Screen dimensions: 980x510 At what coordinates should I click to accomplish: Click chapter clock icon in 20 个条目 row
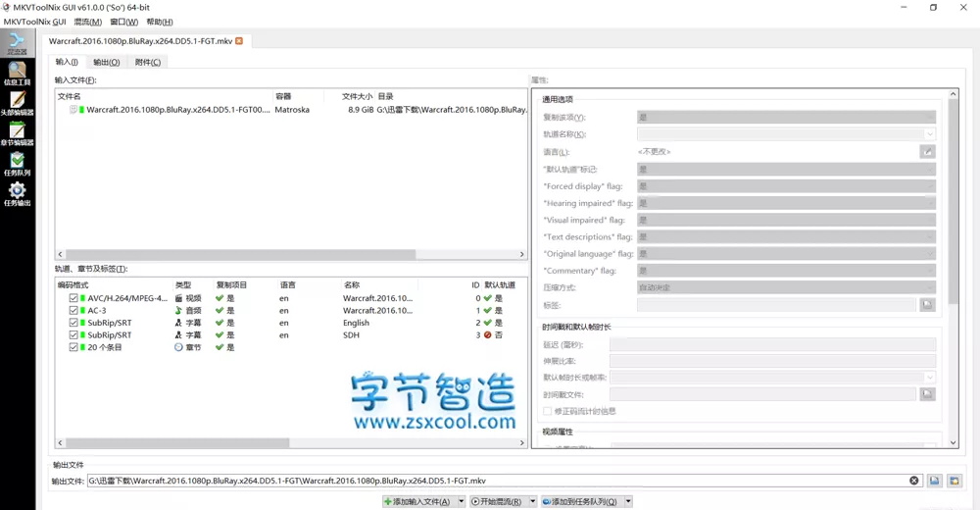pyautogui.click(x=178, y=347)
